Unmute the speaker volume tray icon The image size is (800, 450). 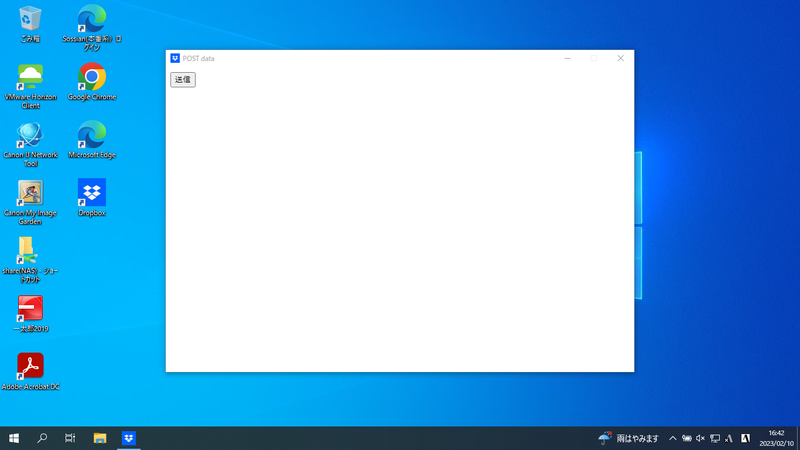[700, 438]
